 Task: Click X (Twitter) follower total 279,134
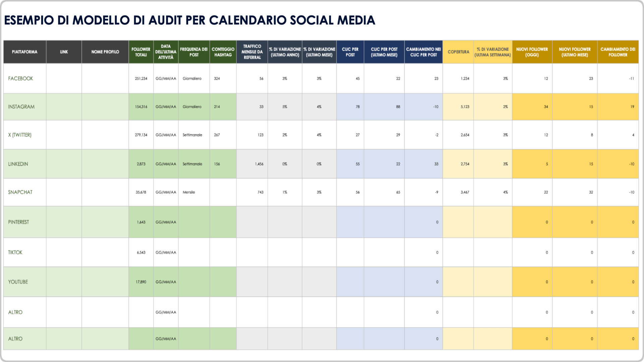pos(141,135)
